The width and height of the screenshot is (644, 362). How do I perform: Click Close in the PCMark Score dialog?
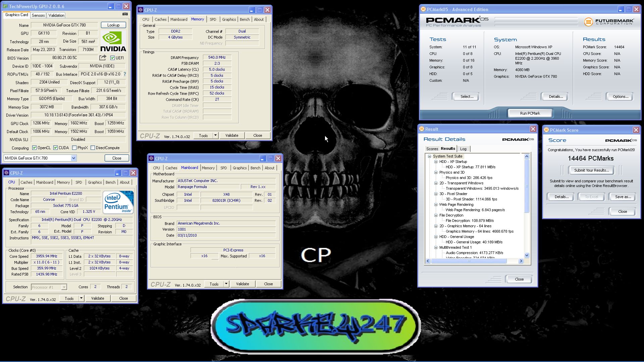pyautogui.click(x=623, y=212)
